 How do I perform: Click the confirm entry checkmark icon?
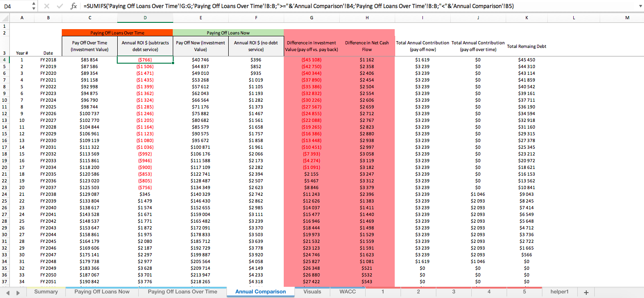pyautogui.click(x=60, y=6)
